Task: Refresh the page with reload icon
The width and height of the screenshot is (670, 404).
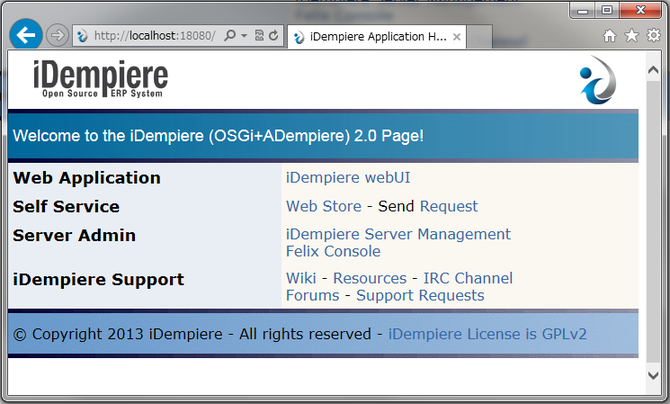Action: click(x=273, y=35)
